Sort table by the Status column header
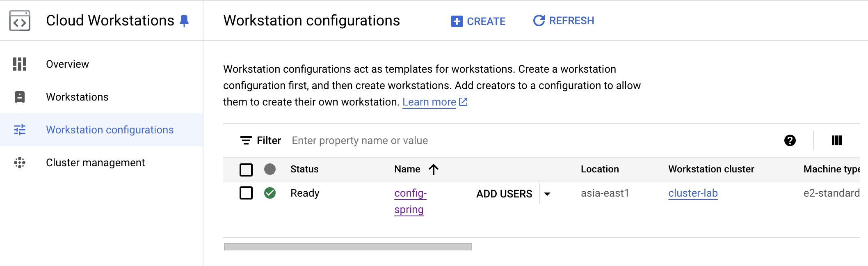The width and height of the screenshot is (868, 266). pyautogui.click(x=304, y=169)
